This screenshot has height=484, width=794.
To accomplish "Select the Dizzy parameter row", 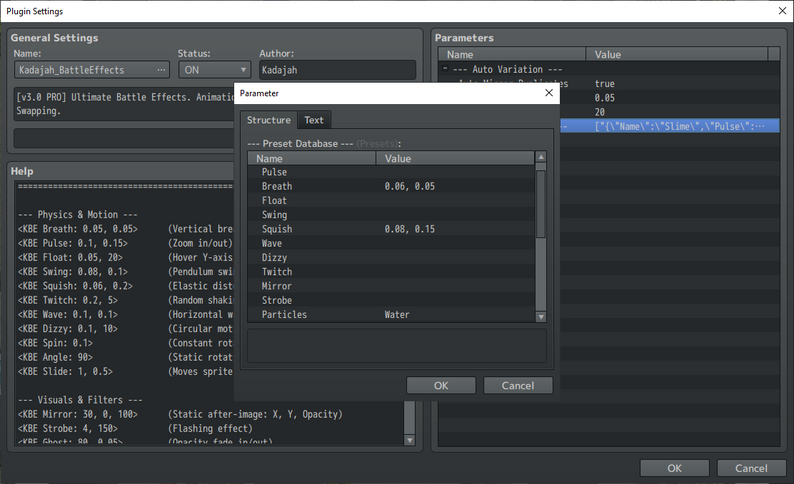I will [391, 257].
